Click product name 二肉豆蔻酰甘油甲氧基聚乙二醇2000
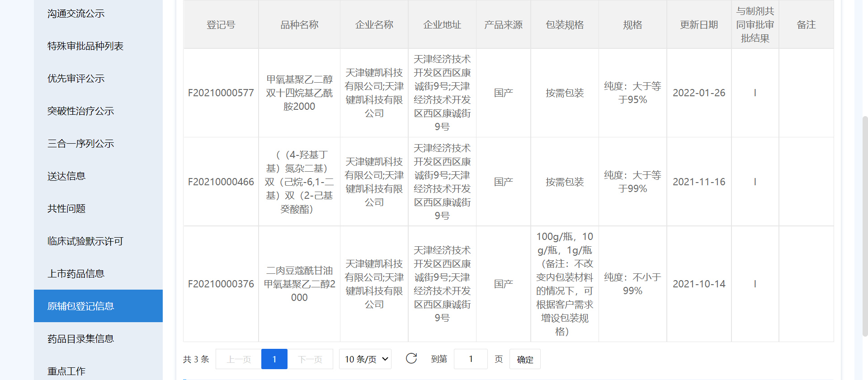Image resolution: width=868 pixels, height=380 pixels. (x=299, y=284)
